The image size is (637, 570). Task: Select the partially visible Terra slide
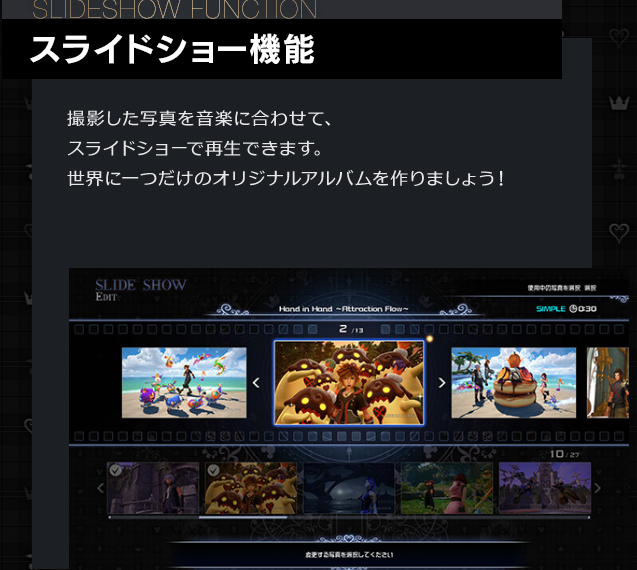[x=608, y=382]
